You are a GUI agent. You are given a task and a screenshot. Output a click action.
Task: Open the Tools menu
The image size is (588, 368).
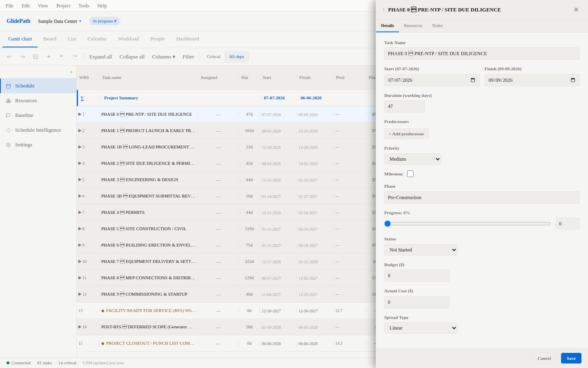84,6
